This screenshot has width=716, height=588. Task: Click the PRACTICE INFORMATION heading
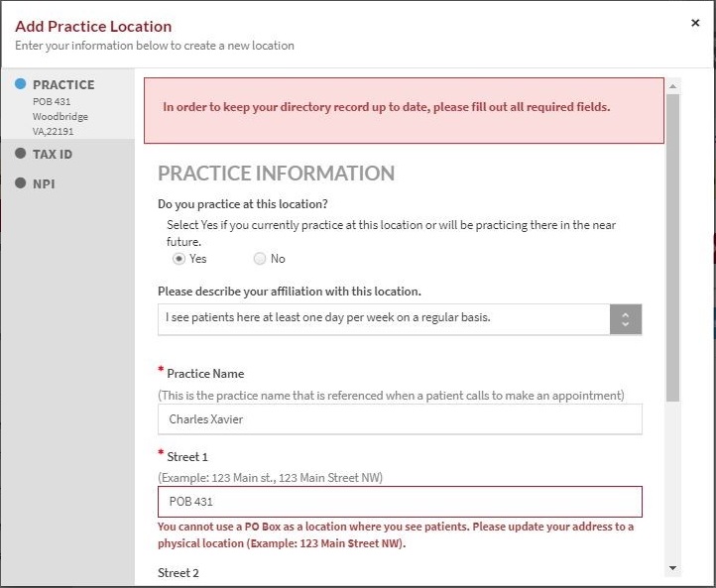pos(277,174)
